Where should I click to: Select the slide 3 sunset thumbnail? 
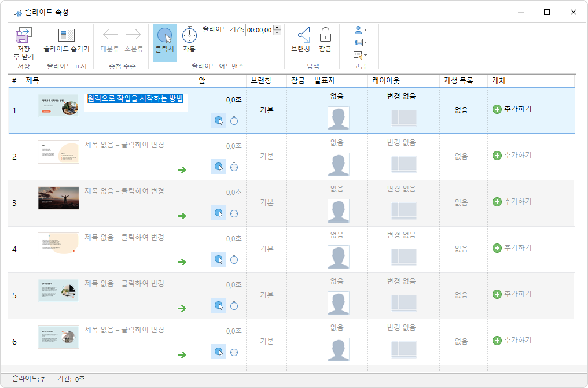[58, 198]
